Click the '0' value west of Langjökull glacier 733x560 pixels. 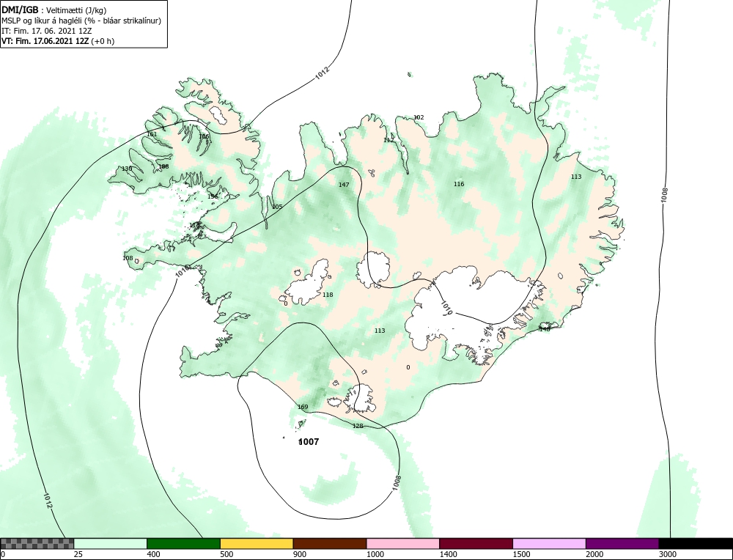tap(286, 304)
